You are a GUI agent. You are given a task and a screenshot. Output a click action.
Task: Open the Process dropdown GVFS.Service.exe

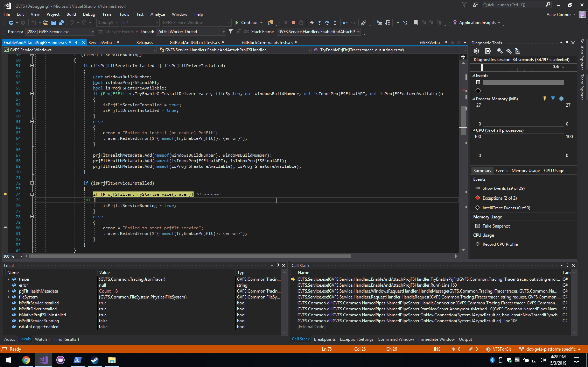pos(93,32)
